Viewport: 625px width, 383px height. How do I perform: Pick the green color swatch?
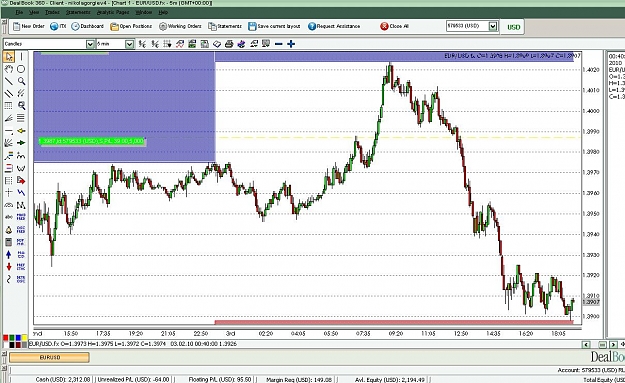(x=12, y=338)
